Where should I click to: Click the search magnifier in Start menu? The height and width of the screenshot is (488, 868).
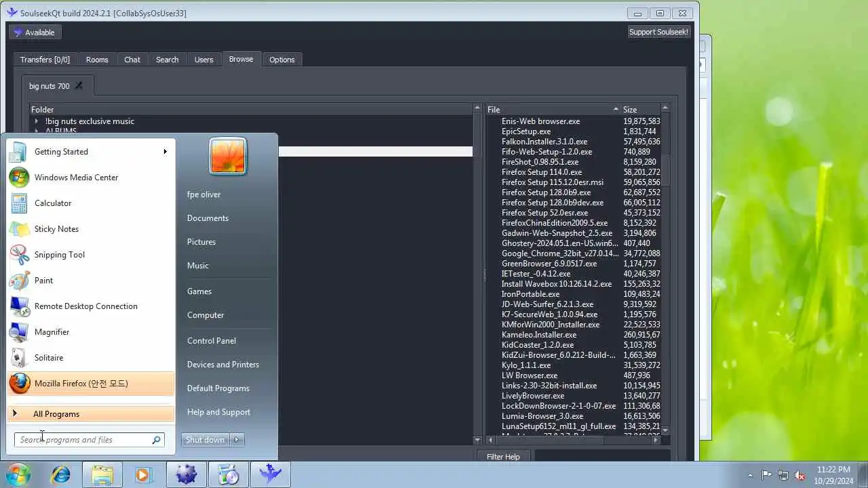pyautogui.click(x=156, y=440)
